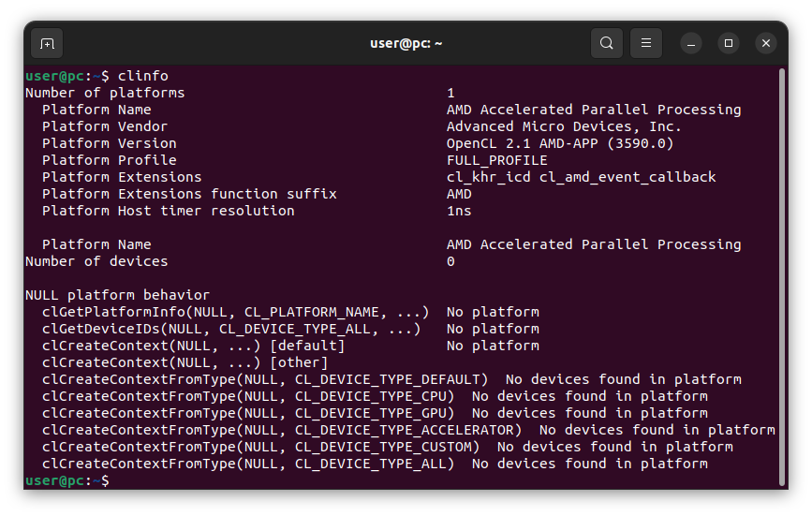Open the terminal search
Image resolution: width=812 pixels, height=516 pixels.
[606, 43]
